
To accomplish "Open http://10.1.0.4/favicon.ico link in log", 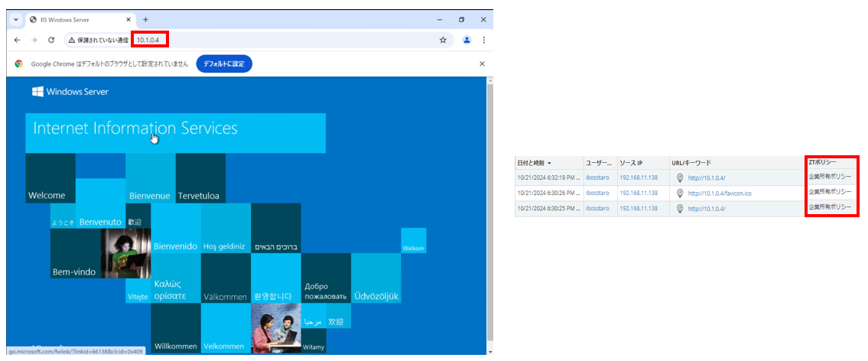I will [720, 194].
